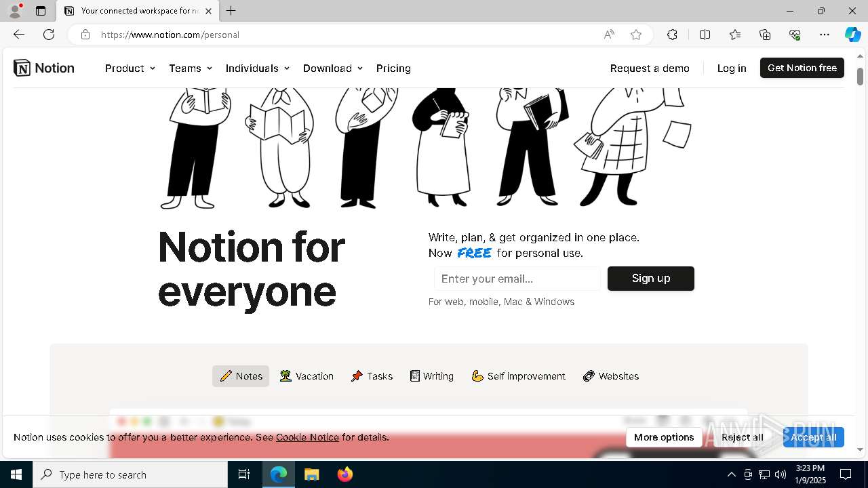Viewport: 868px width, 488px height.
Task: Go back to the previous page
Action: click(x=19, y=35)
